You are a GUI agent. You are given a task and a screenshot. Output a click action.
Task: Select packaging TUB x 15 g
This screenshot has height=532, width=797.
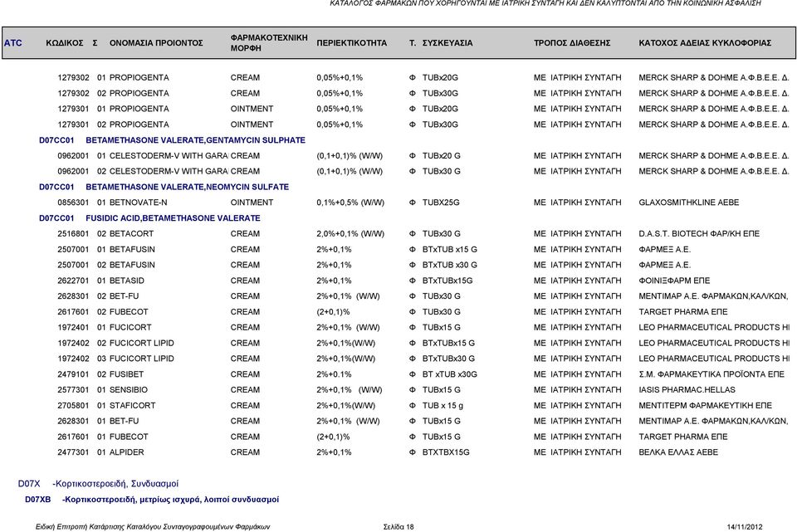443,406
